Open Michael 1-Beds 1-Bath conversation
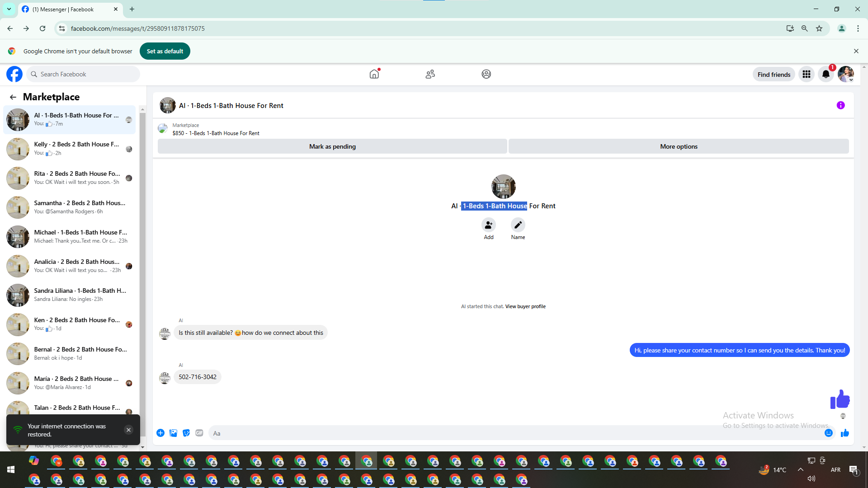This screenshot has width=868, height=488. pyautogui.click(x=69, y=237)
